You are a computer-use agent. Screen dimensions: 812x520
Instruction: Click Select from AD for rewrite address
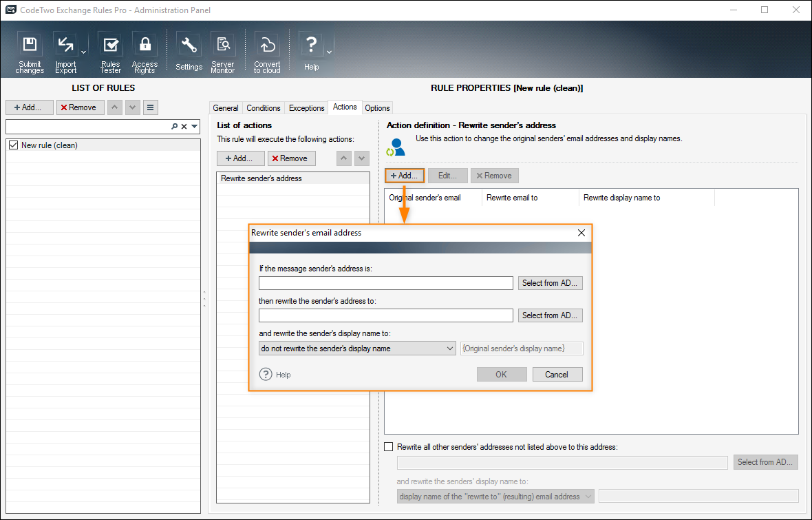coord(551,315)
